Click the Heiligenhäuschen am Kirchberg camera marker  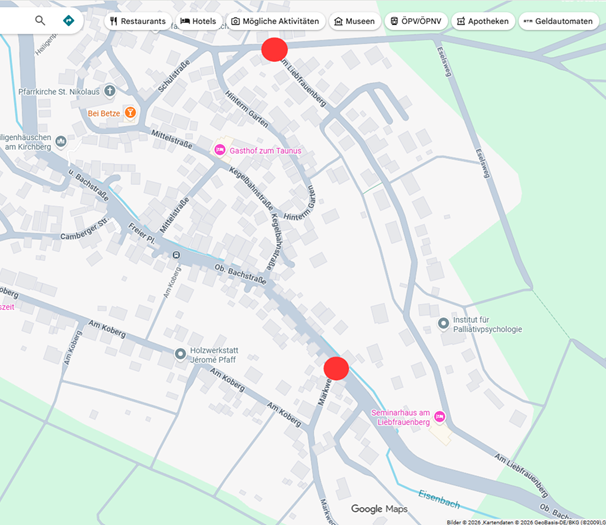click(60, 140)
